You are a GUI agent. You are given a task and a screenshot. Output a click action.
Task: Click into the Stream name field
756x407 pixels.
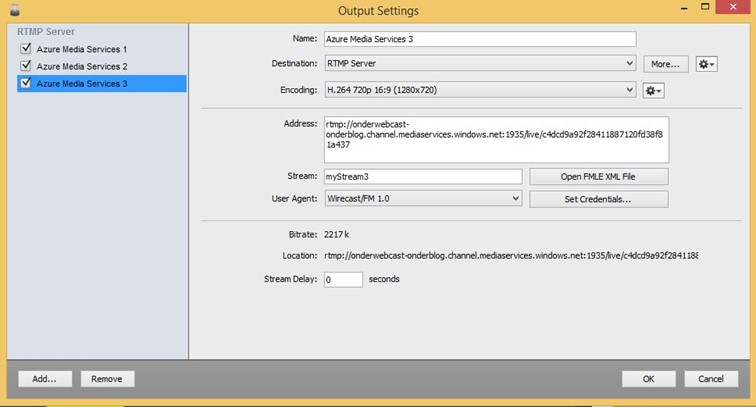(423, 176)
